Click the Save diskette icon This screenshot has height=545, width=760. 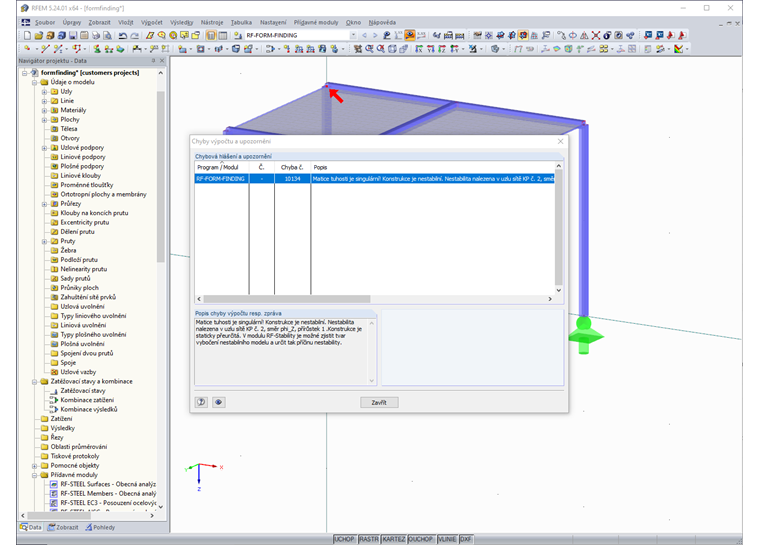[x=73, y=35]
